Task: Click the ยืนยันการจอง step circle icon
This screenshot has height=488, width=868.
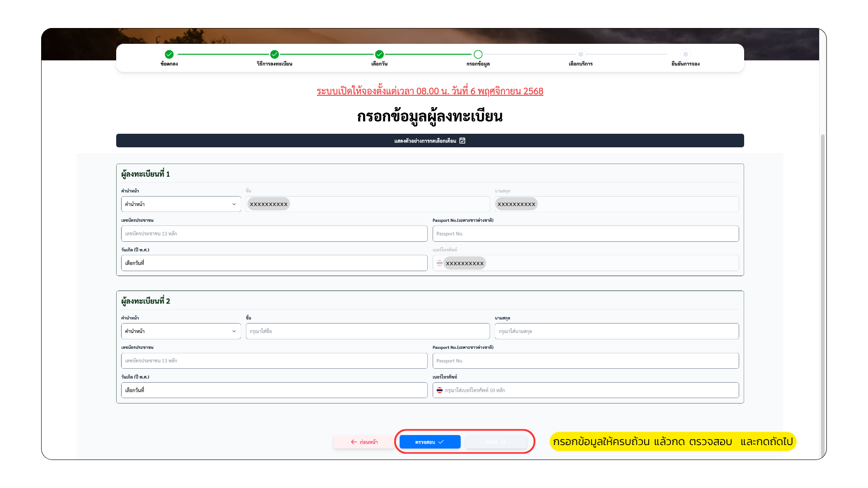Action: pyautogui.click(x=685, y=54)
